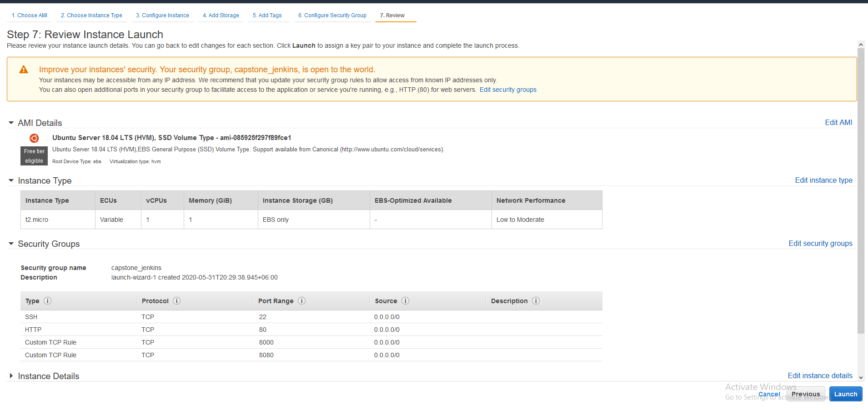Image resolution: width=868 pixels, height=410 pixels.
Task: Click the Step 7: Review Instance Launch heading
Action: tap(85, 35)
